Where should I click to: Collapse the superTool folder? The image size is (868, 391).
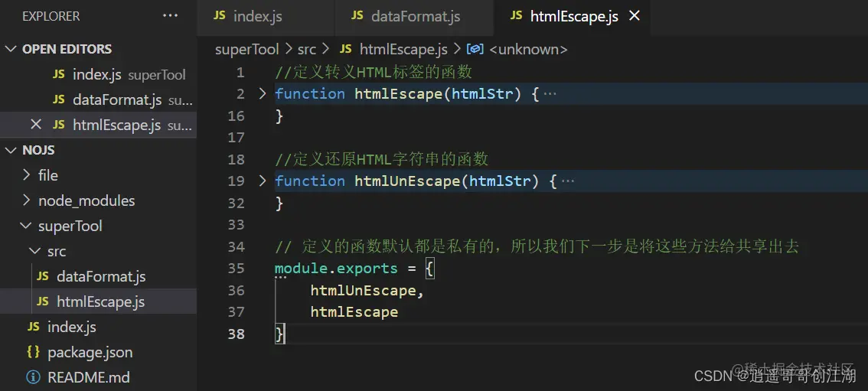(x=98, y=226)
